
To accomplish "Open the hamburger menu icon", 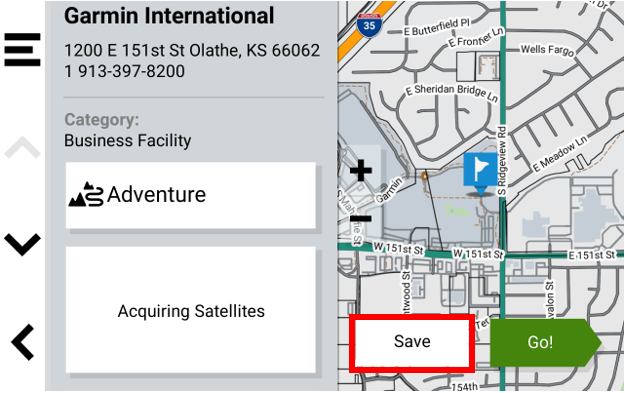I will click(22, 49).
